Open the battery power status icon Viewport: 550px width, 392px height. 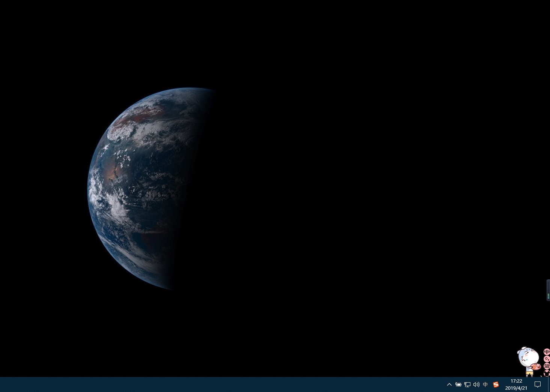[x=458, y=384]
